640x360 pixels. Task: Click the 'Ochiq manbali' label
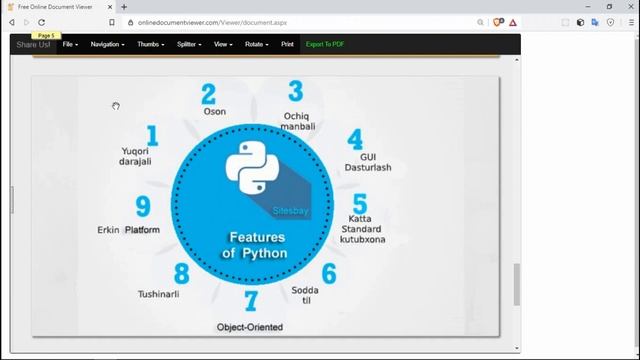(x=298, y=121)
